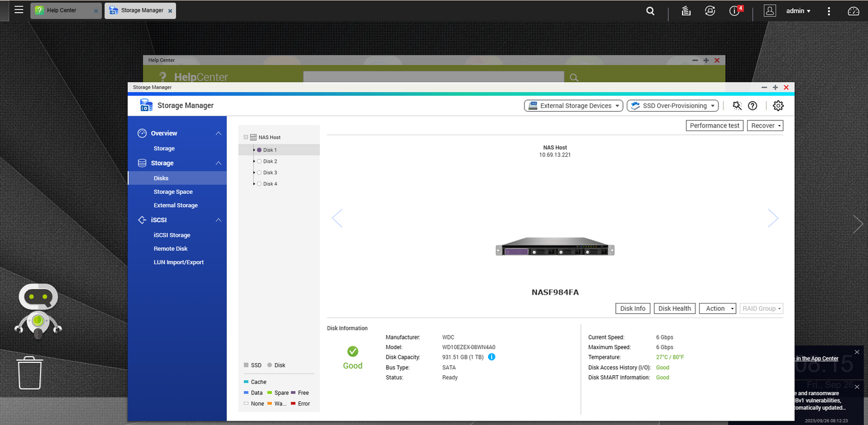Click the disk capacity info icon
The image size is (868, 425).
[492, 357]
